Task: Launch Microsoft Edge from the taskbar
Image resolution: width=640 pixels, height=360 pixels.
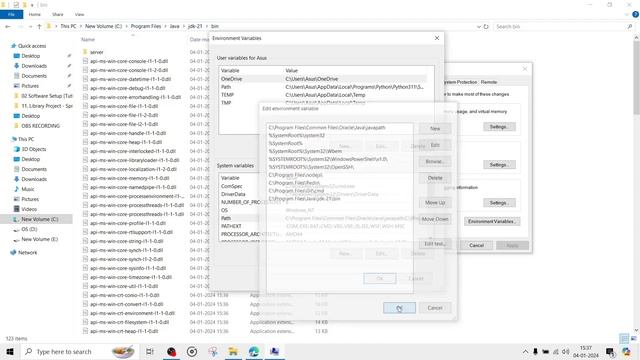Action: (253, 351)
